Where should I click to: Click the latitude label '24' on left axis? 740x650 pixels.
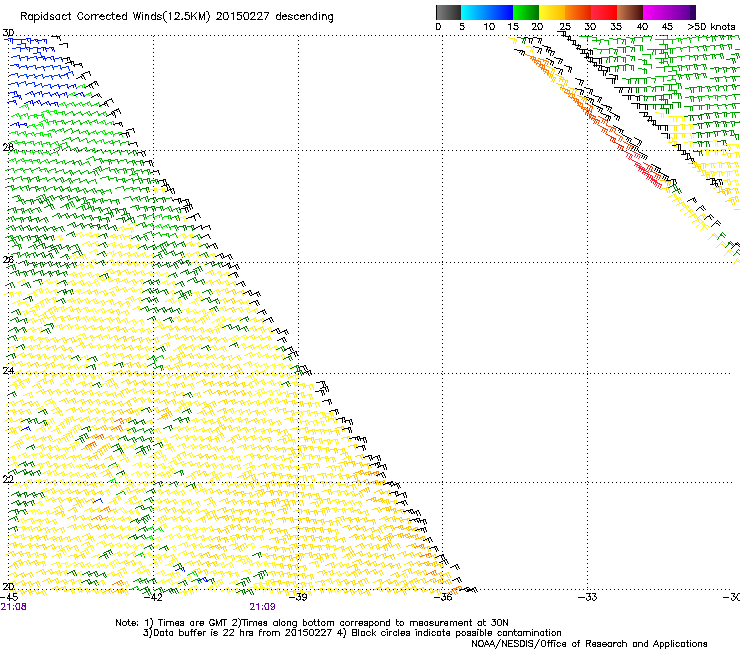click(x=8, y=371)
